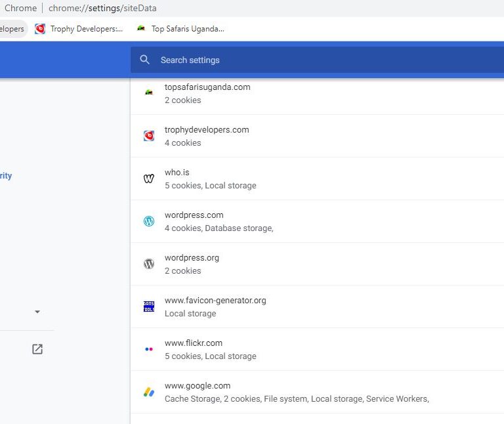Click the partially visible 'rity' sidebar item
Viewport: 504px width, 424px height.
pyautogui.click(x=6, y=176)
